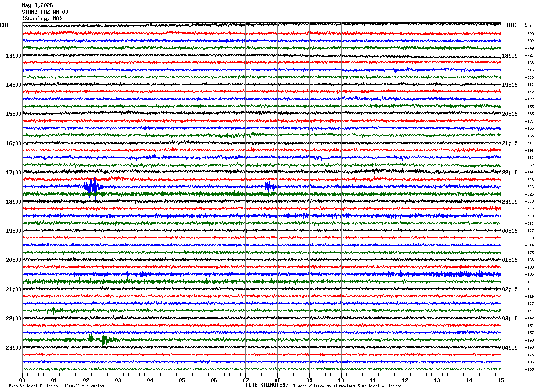536x392 pixels.
Task: Select the 17:00 CDT time label
Action: pyautogui.click(x=13, y=172)
